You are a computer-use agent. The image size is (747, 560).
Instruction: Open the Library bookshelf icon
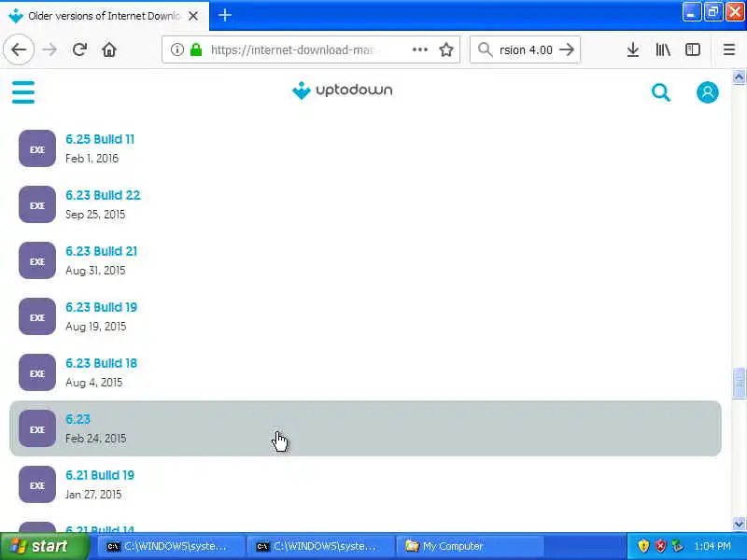(x=663, y=49)
